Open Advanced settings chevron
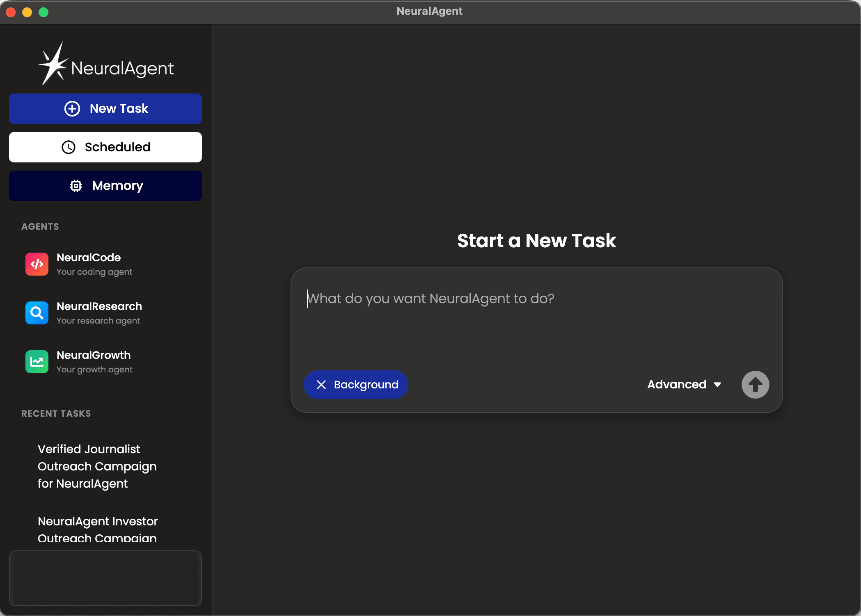861x616 pixels. [x=718, y=384]
